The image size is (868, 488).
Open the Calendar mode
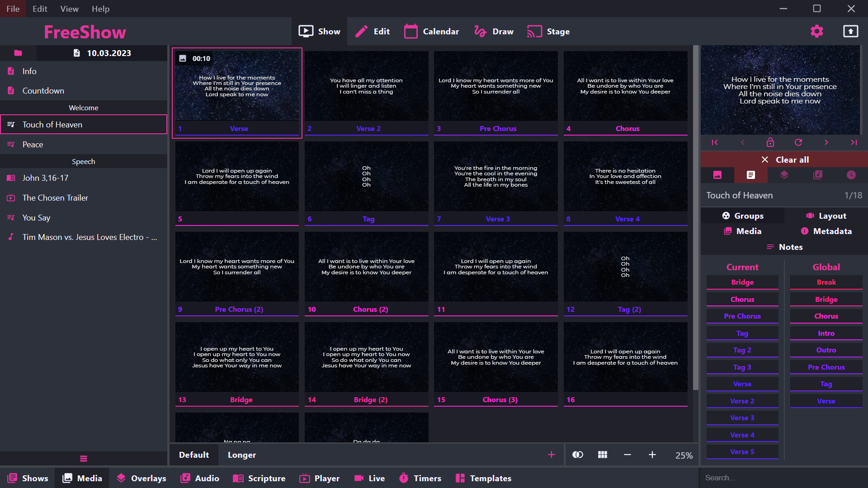click(431, 31)
